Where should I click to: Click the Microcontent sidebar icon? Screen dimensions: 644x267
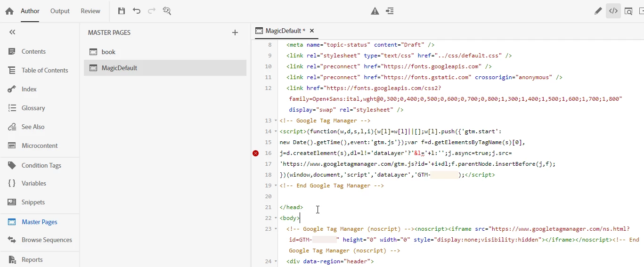(x=12, y=146)
